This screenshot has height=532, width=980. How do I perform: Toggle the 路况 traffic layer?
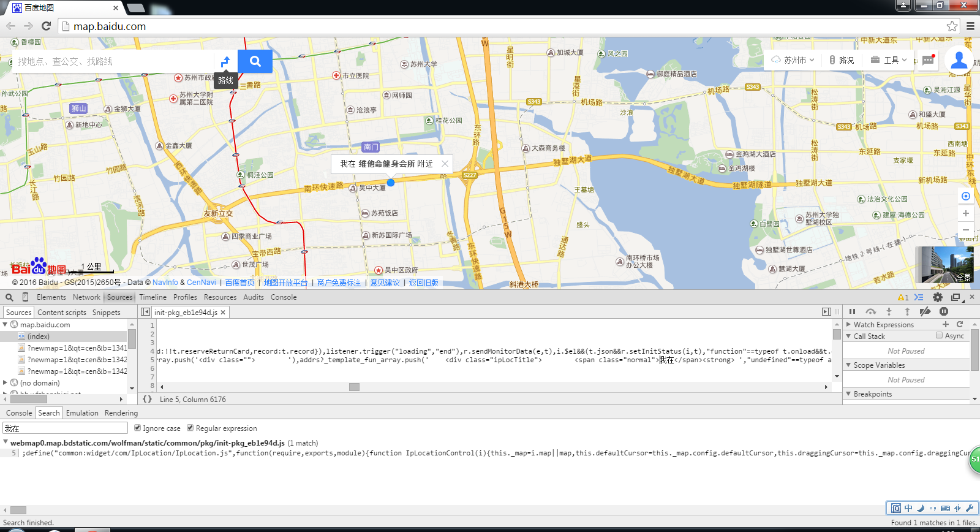coord(842,60)
